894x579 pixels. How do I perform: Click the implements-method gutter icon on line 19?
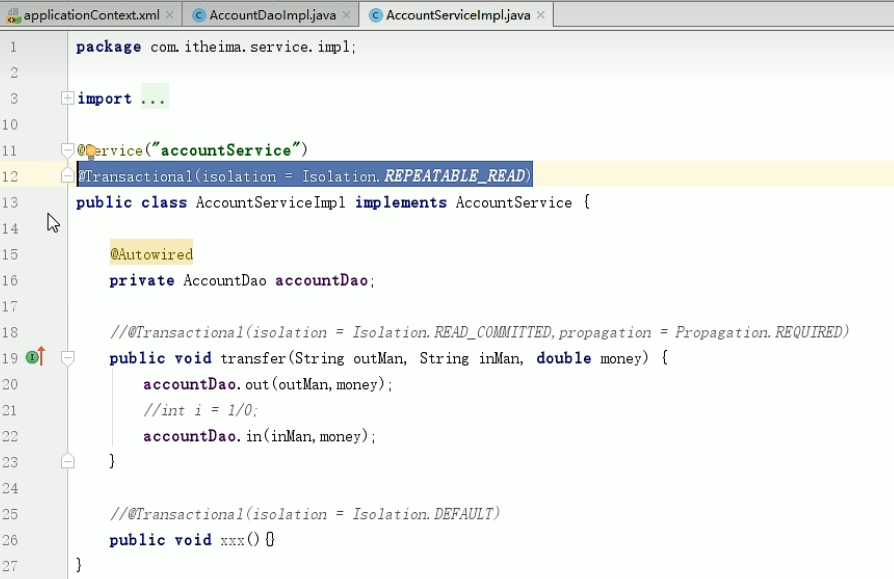click(x=35, y=357)
